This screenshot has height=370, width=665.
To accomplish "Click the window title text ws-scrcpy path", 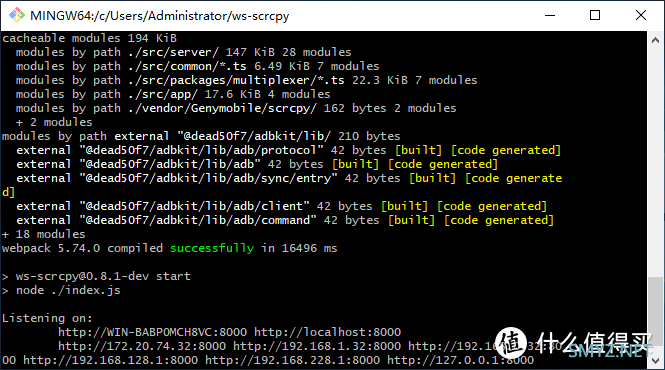I will tap(159, 16).
